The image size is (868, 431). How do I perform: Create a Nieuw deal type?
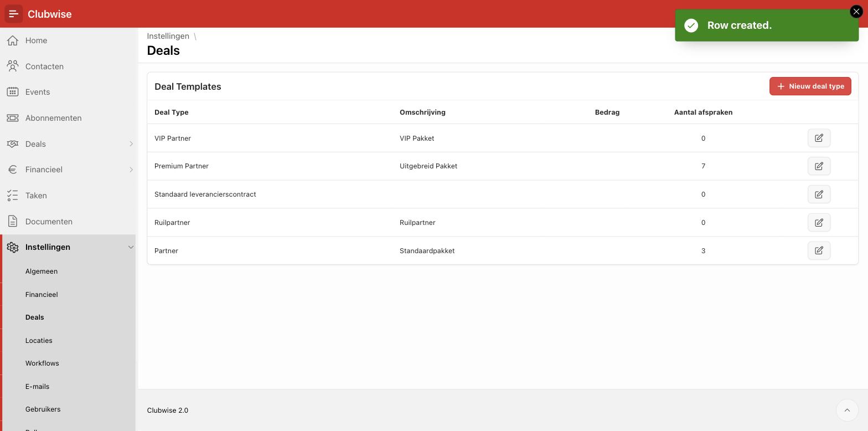(x=810, y=86)
